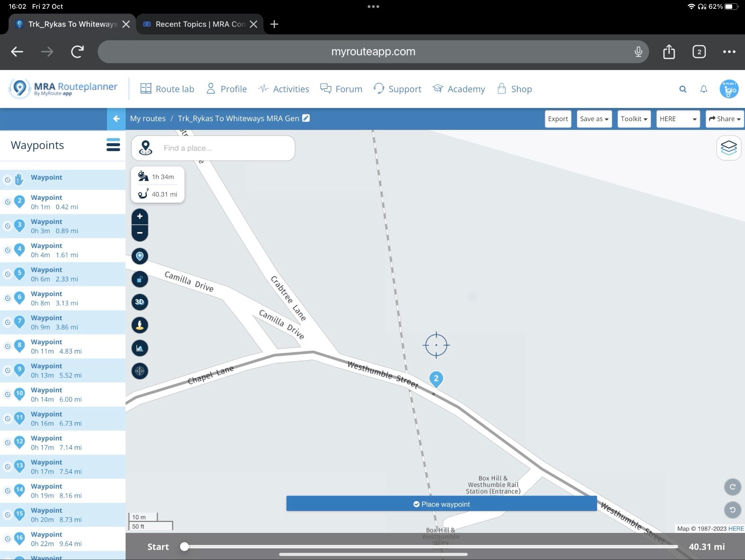The height and width of the screenshot is (560, 745).
Task: Click the myrouteapp.com address bar
Action: (x=373, y=52)
